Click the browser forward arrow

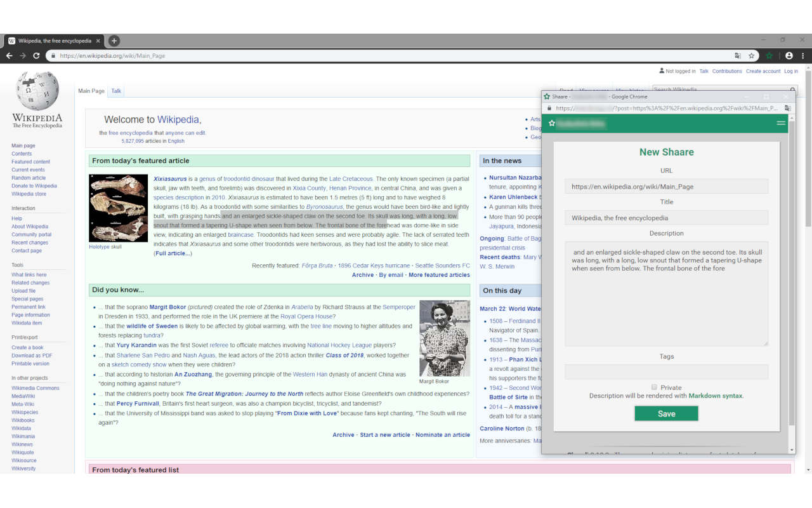tap(23, 56)
